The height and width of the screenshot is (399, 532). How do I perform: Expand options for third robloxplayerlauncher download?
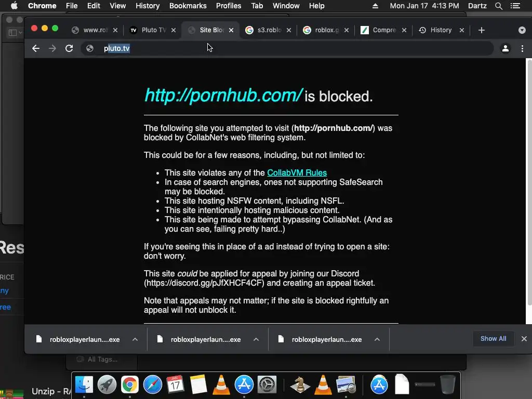click(377, 339)
